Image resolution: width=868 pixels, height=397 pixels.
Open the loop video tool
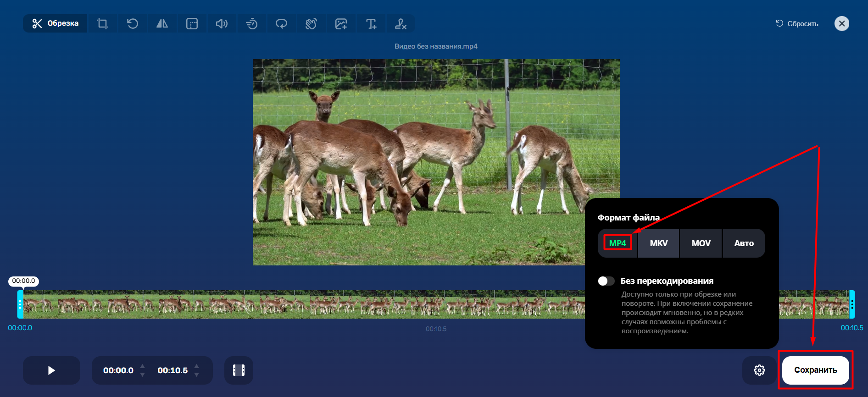(281, 23)
